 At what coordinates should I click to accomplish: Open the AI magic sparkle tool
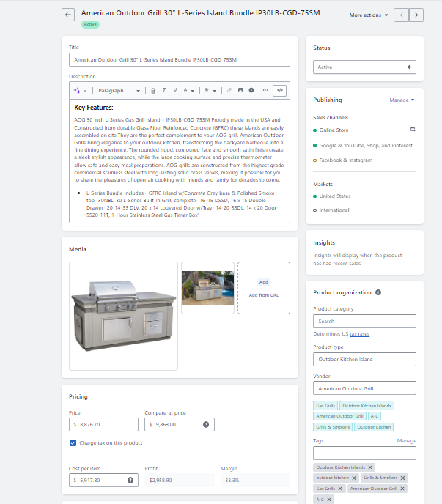[x=77, y=91]
